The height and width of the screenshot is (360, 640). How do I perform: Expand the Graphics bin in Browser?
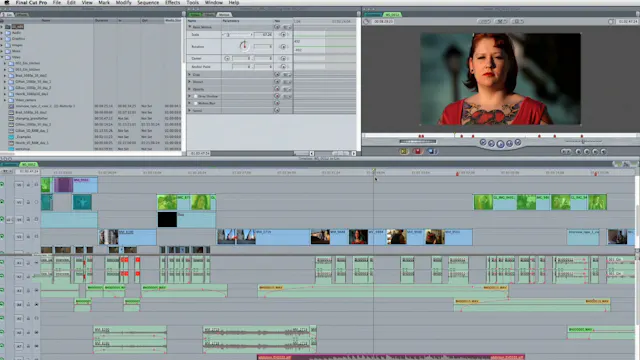coord(2,39)
